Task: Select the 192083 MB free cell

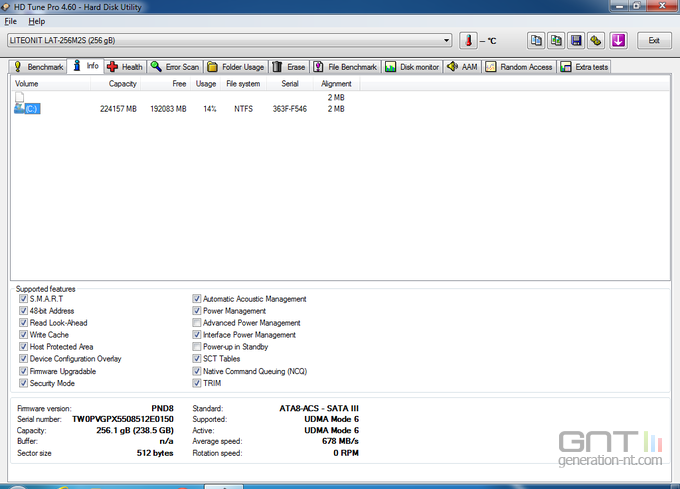Action: click(168, 109)
